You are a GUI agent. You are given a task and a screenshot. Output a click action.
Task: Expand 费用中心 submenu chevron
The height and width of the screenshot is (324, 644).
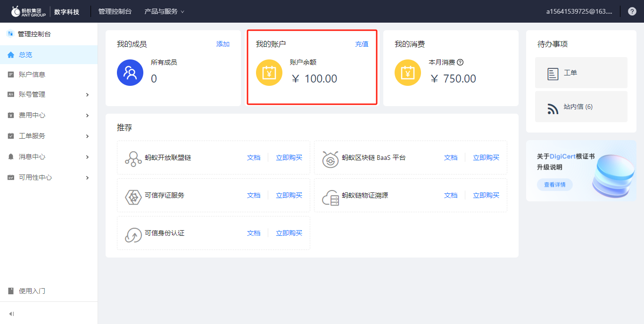click(87, 116)
